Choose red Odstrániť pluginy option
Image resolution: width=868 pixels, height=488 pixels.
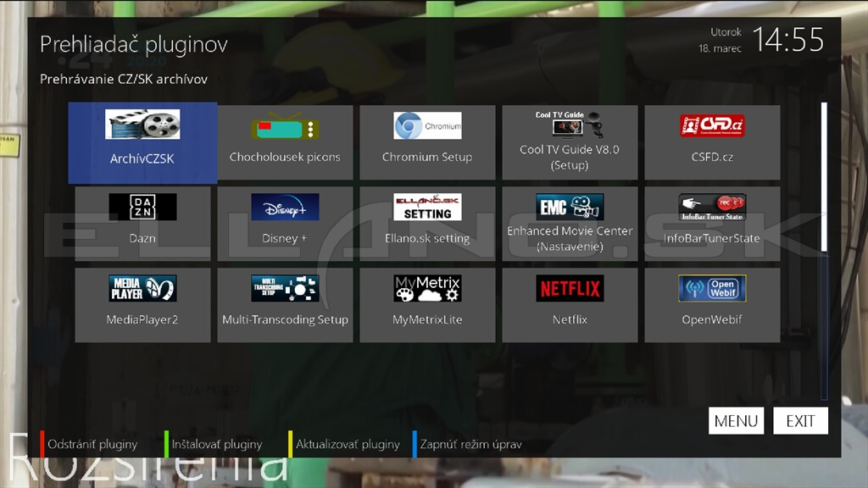point(88,444)
